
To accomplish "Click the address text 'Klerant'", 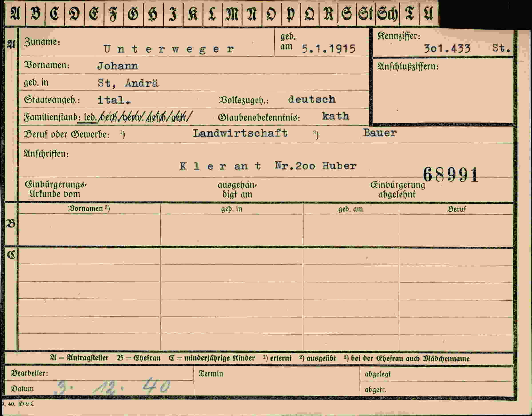I will point(220,166).
